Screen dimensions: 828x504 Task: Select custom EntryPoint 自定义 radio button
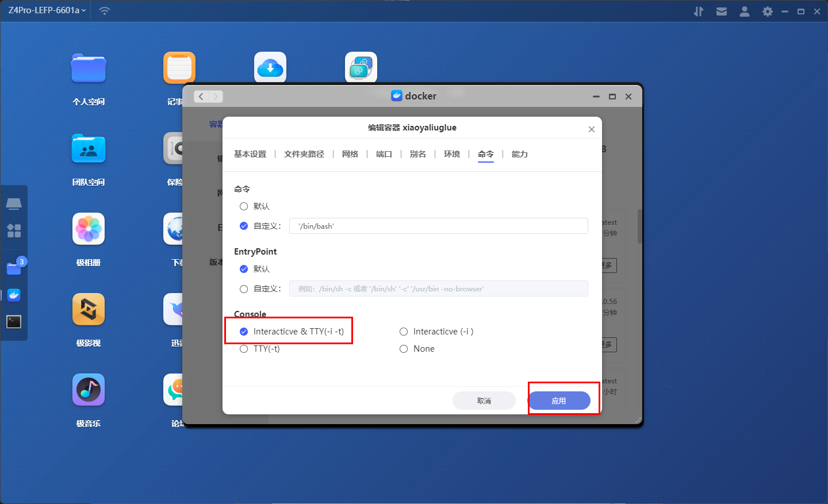point(244,289)
